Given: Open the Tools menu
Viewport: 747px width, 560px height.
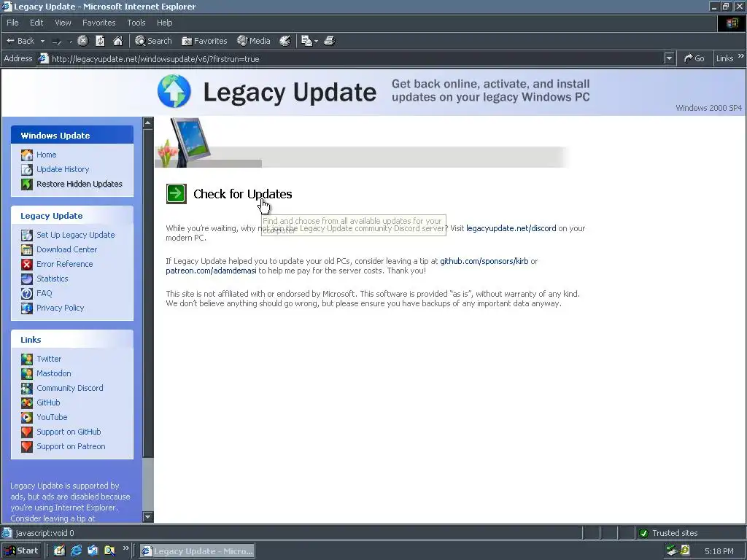Looking at the screenshot, I should point(136,23).
